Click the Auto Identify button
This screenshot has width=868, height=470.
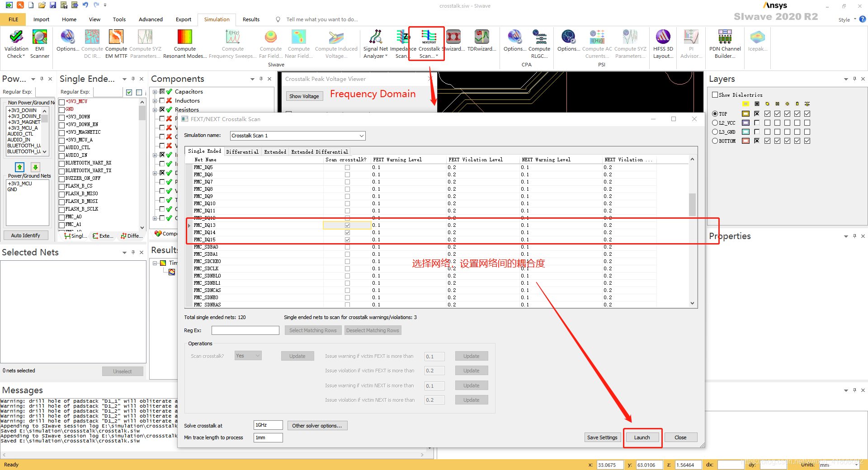tap(26, 235)
